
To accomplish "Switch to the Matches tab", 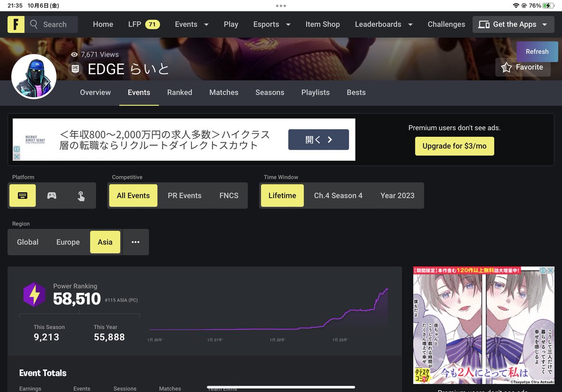I will pyautogui.click(x=224, y=93).
